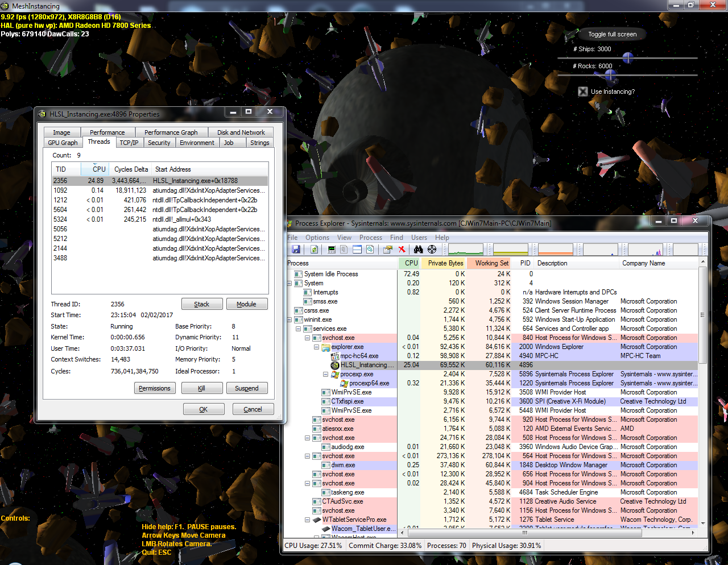This screenshot has height=565, width=728.
Task: Switch to the Performance Graph tab
Action: coord(171,132)
